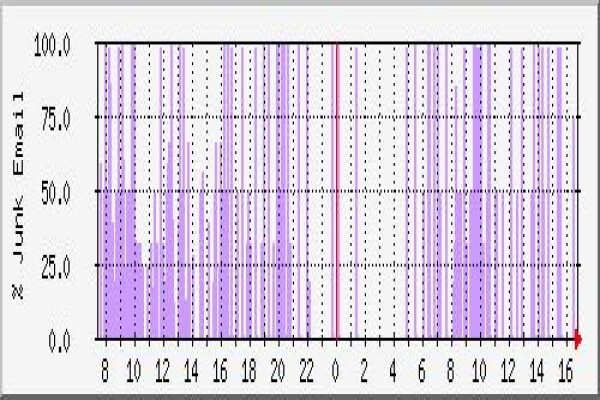The height and width of the screenshot is (400, 600).
Task: Click the red vertical midnight marker line
Action: click(337, 191)
